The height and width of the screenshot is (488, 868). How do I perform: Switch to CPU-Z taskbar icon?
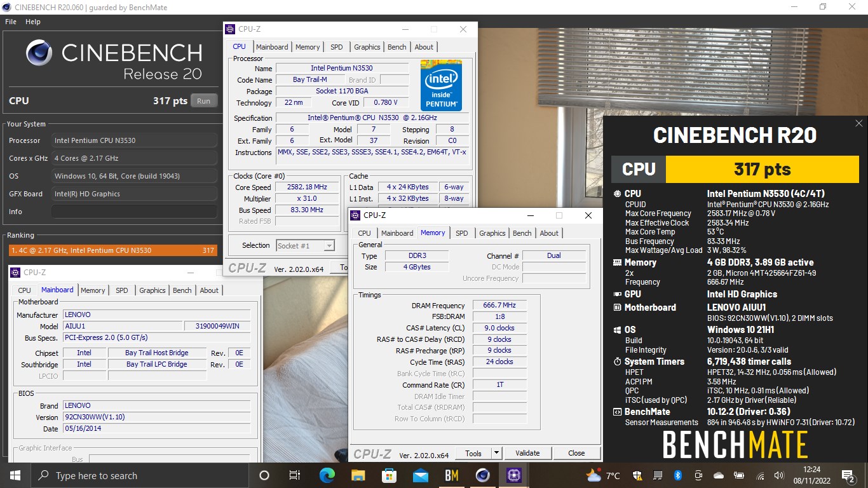click(514, 475)
